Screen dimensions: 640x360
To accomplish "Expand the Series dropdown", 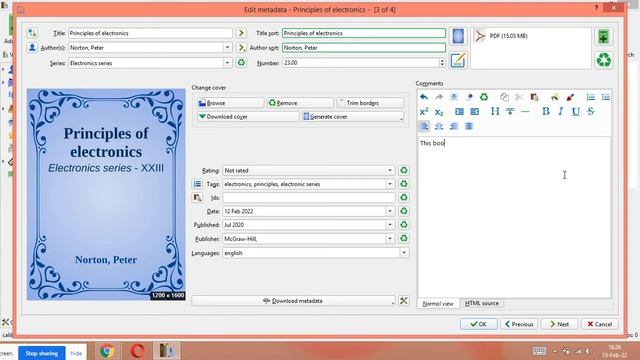I will 227,63.
